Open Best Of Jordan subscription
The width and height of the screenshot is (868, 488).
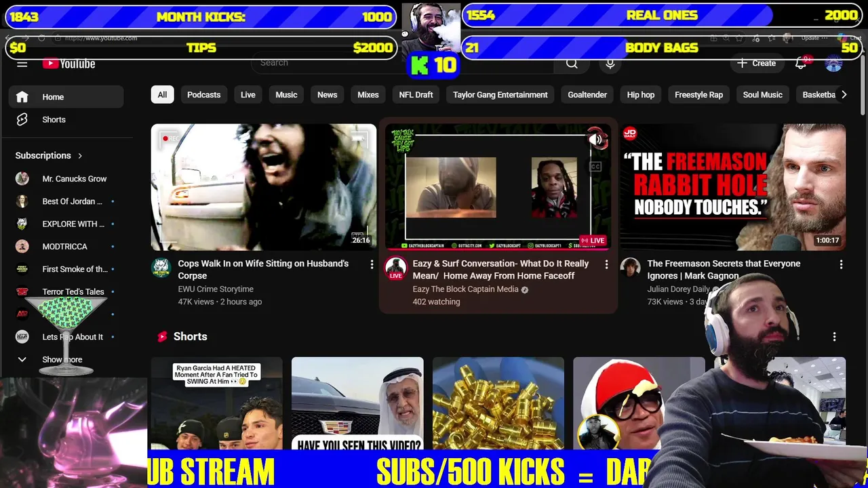pyautogui.click(x=66, y=201)
